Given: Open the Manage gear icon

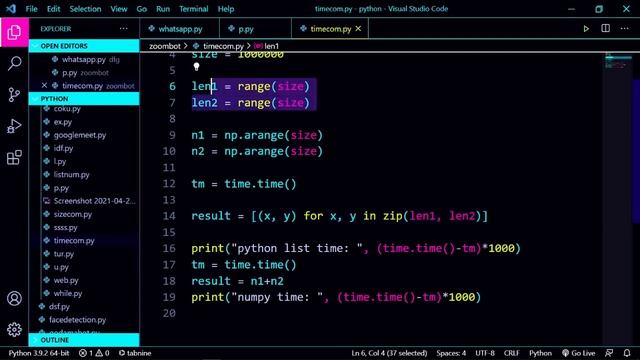Looking at the screenshot, I should (x=14, y=329).
